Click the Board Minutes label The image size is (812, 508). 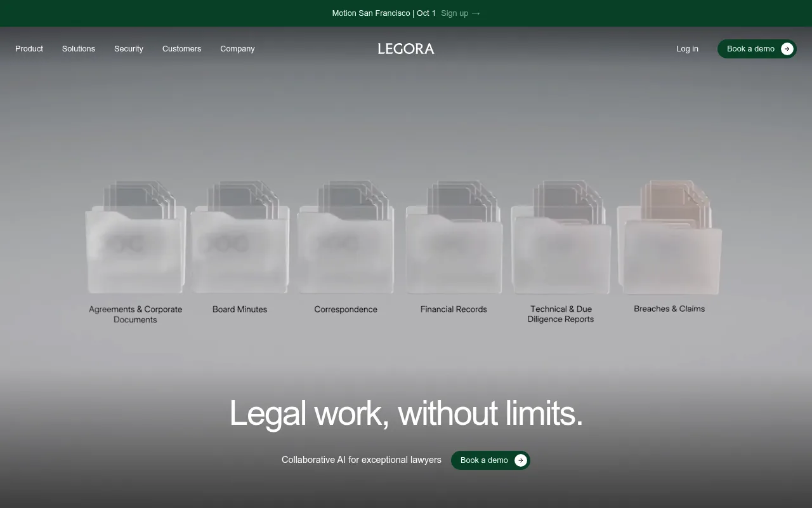[x=240, y=309]
